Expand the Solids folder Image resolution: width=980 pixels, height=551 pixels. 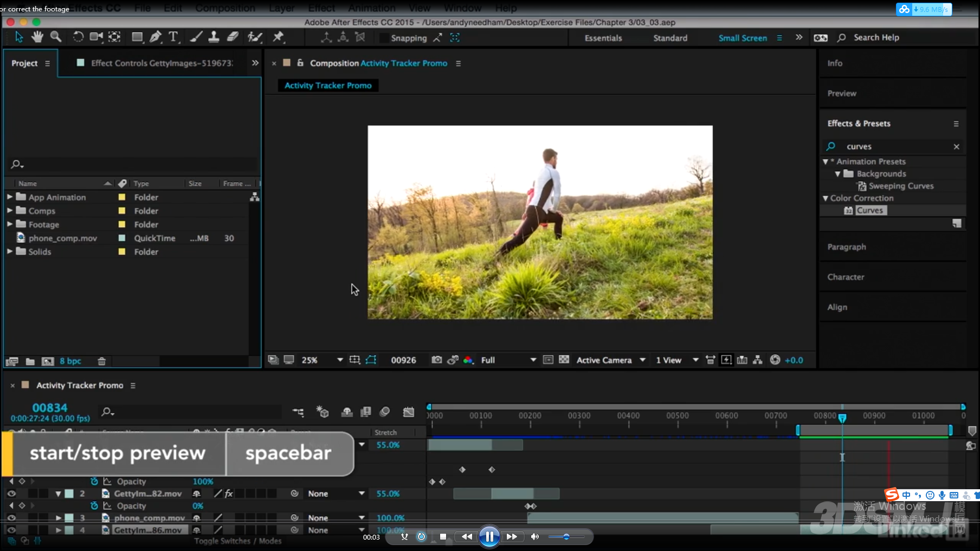coord(10,251)
